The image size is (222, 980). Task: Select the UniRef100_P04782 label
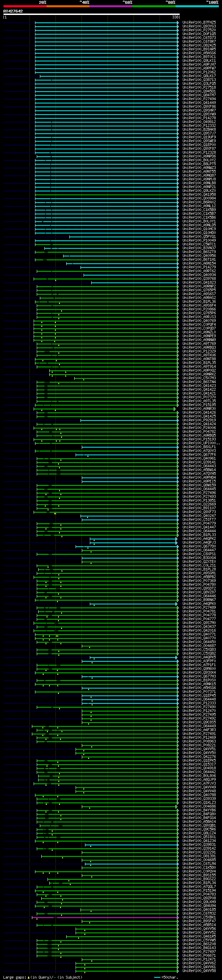coord(199,431)
